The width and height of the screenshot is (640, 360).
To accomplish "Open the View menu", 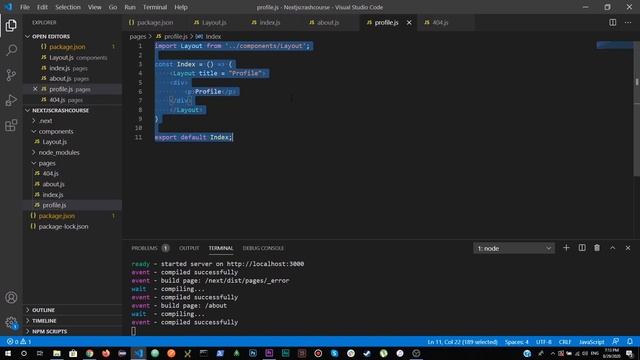I will click(x=95, y=7).
